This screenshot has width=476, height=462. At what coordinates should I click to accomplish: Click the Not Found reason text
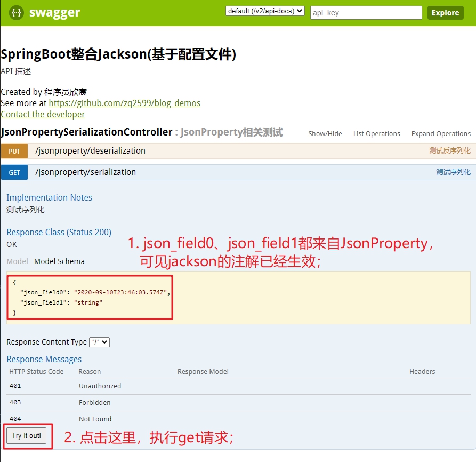[x=95, y=419]
